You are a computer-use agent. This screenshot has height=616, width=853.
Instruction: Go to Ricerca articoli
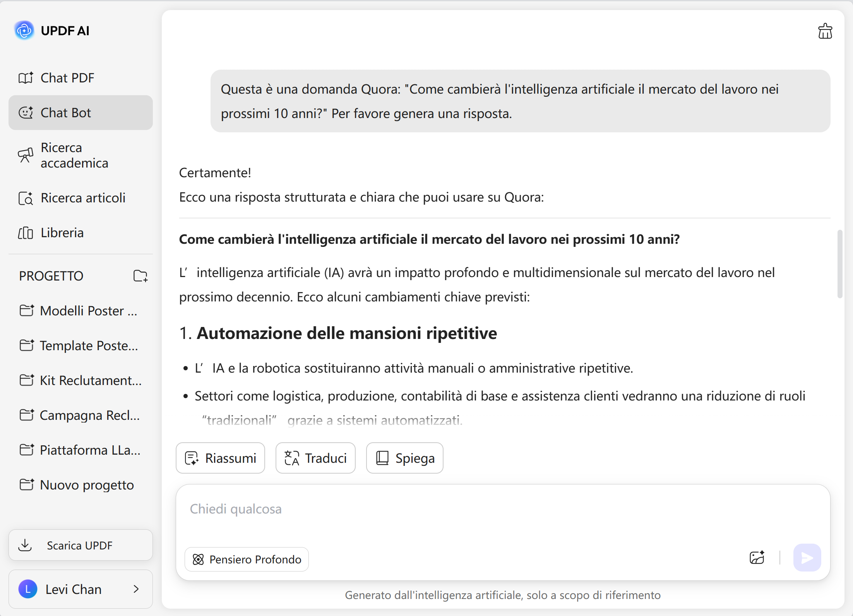pos(83,198)
